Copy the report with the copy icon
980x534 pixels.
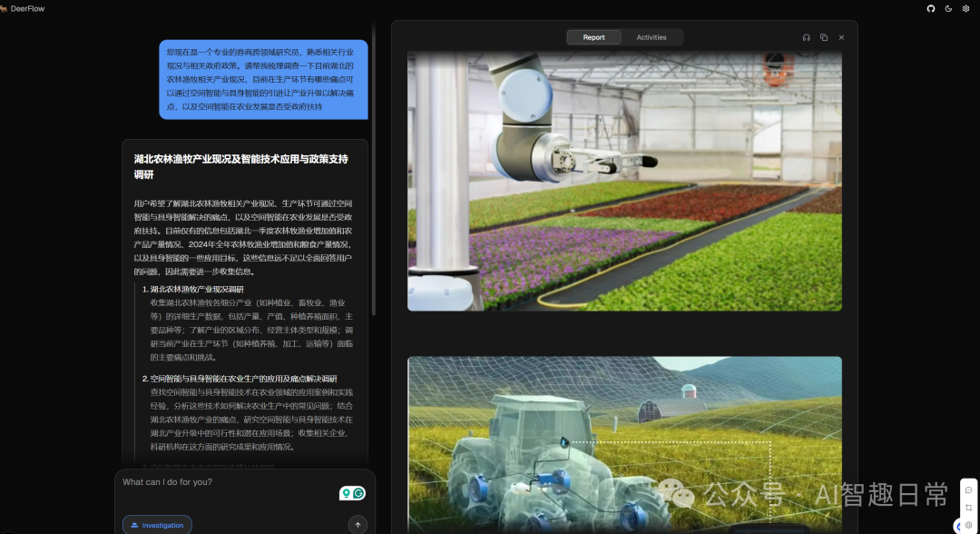point(824,37)
